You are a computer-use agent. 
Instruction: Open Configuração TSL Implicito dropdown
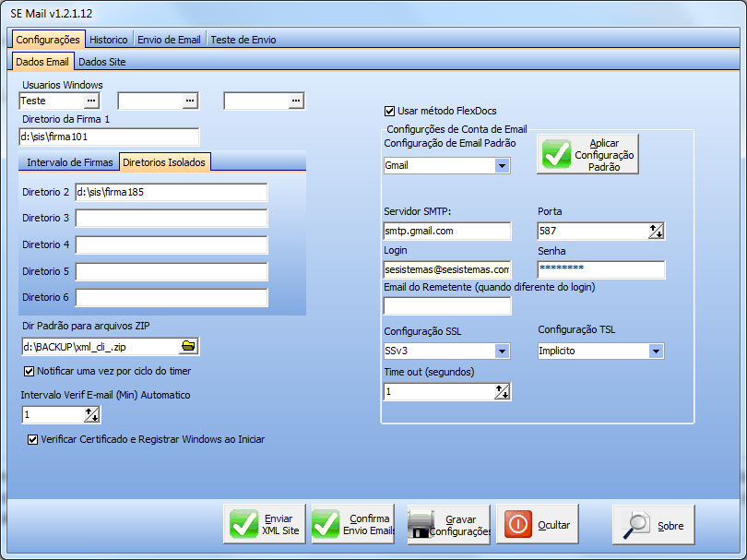655,351
